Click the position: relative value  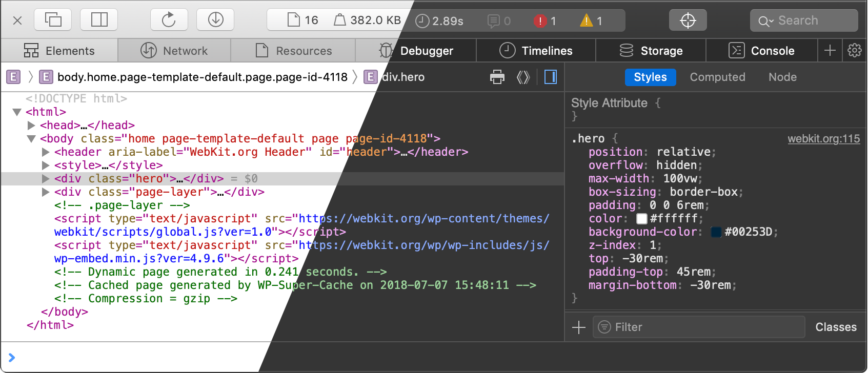[683, 152]
